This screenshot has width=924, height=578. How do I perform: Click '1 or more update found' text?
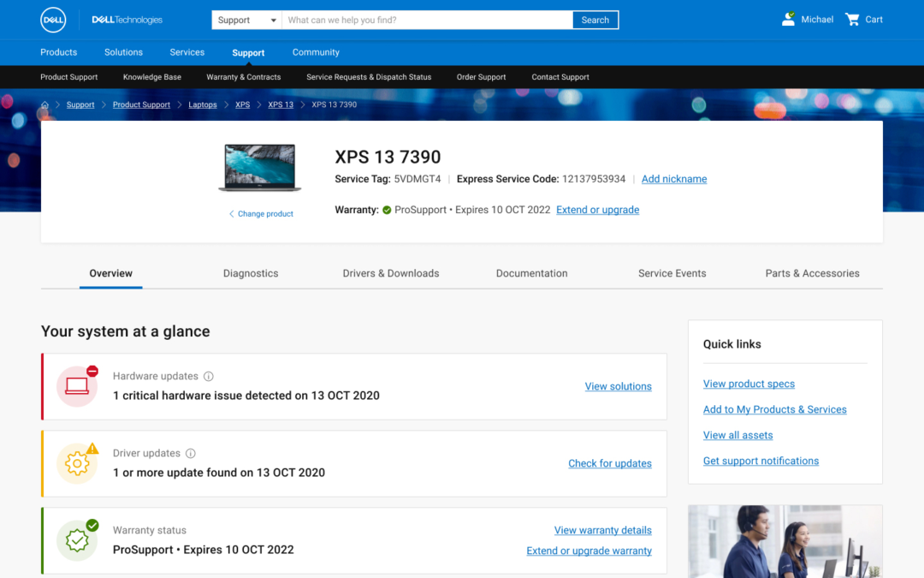pyautogui.click(x=219, y=473)
